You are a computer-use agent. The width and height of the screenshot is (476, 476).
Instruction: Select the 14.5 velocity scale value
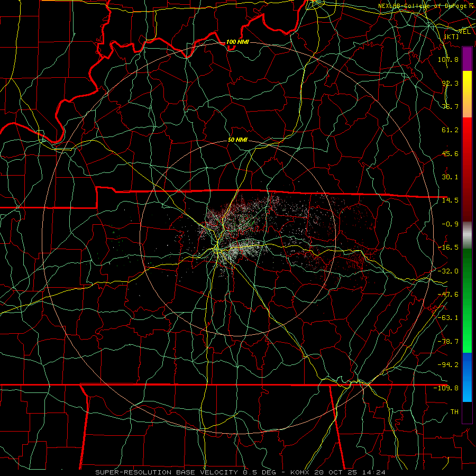450,200
